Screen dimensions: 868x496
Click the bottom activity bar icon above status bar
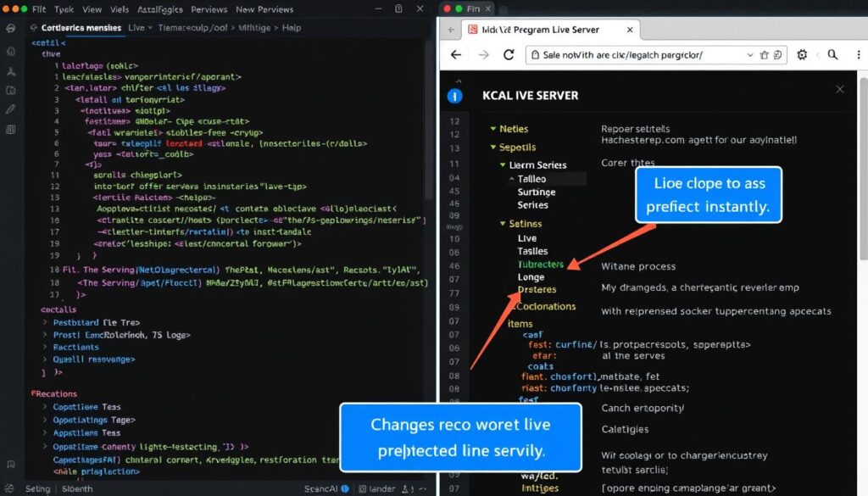tap(10, 464)
